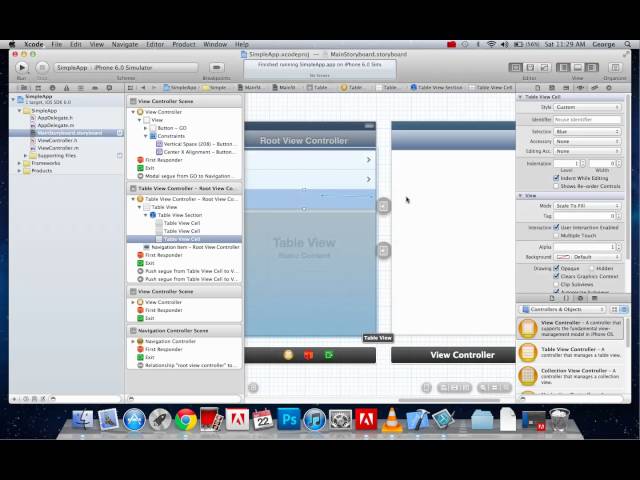Toggle Clears Graphics Context checkbox
Viewport: 640px width, 480px height.
(x=556, y=276)
